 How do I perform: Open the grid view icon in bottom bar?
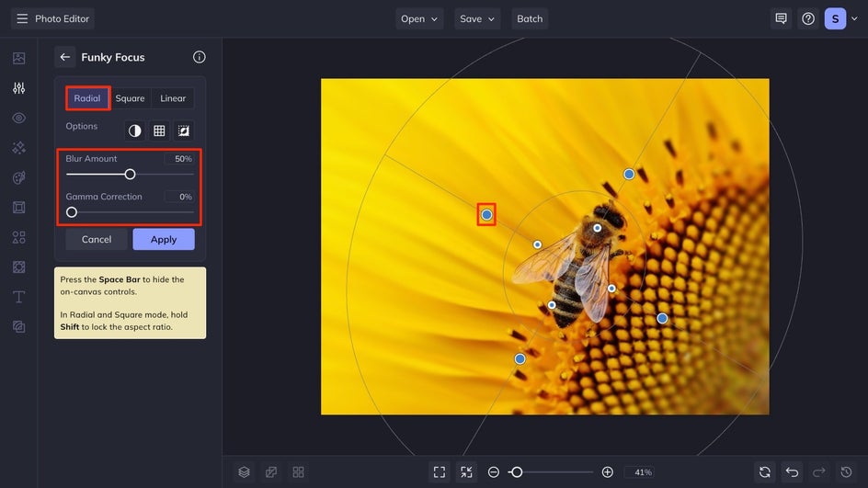point(298,472)
